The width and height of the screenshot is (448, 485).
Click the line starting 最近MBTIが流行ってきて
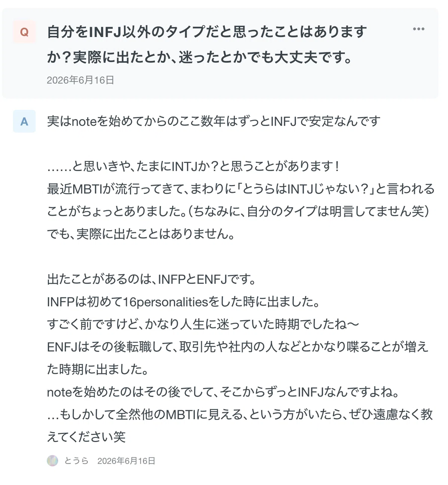(241, 189)
